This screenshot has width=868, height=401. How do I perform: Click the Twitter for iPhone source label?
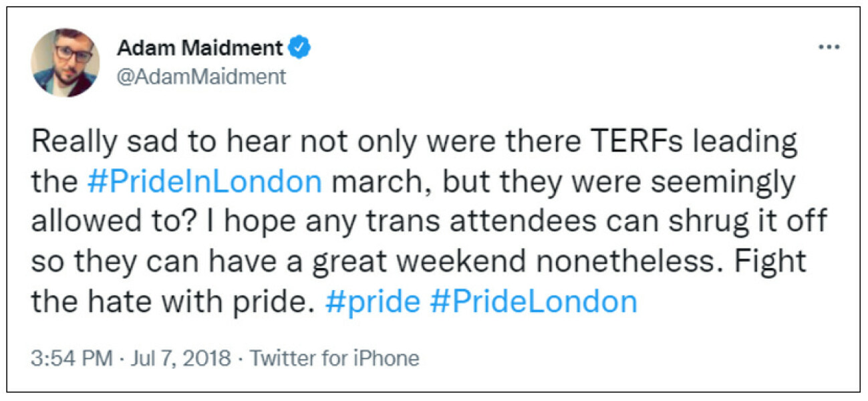click(x=334, y=359)
